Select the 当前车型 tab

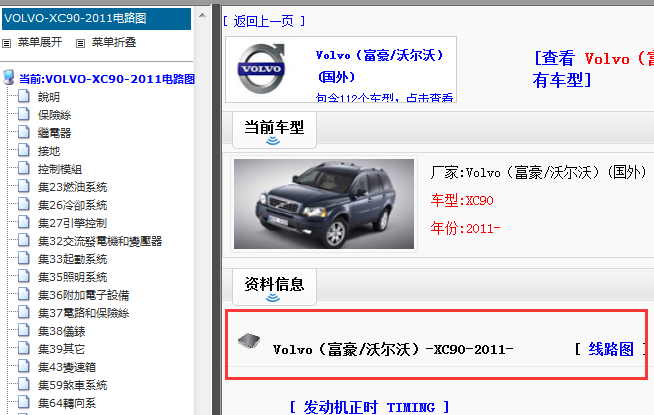click(x=274, y=130)
